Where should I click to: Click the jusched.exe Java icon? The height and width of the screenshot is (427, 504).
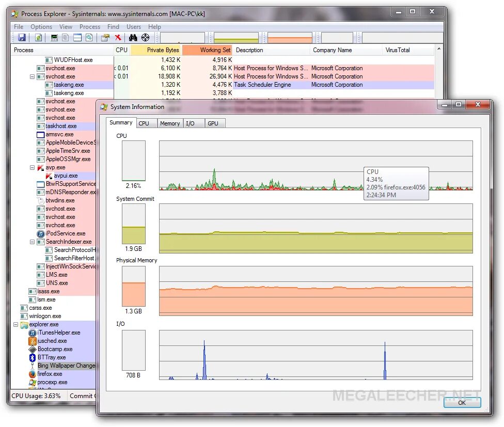coord(32,341)
